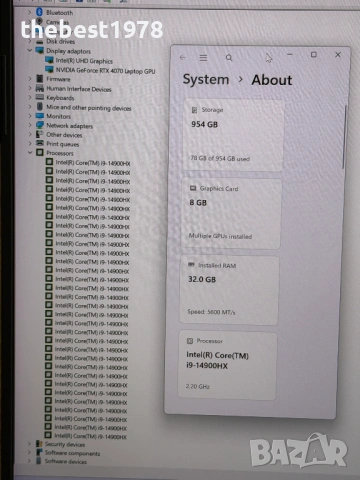Select the Other devices label
Viewport: 360px width, 480px height.
pos(64,135)
